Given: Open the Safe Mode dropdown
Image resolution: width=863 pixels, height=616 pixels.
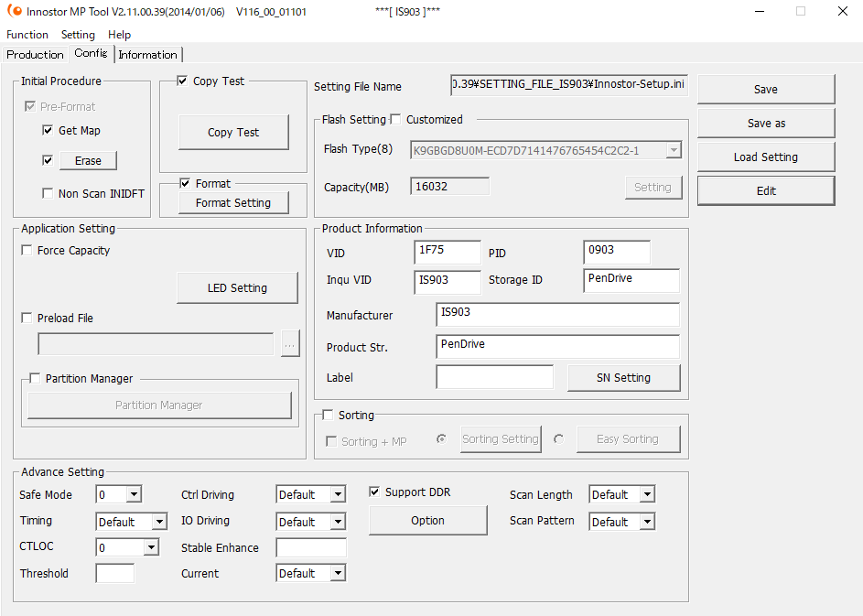Looking at the screenshot, I should click(x=134, y=494).
